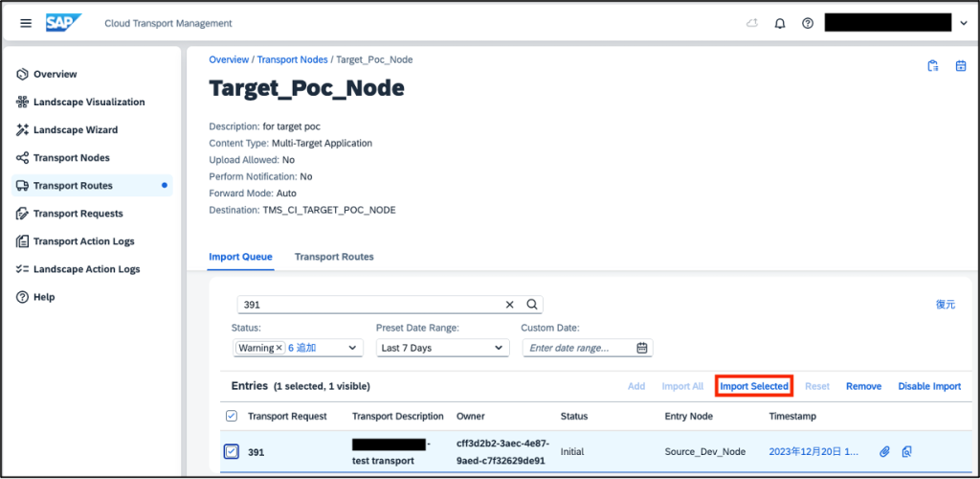
Task: Click the calendar schedule icon near the title
Action: 961,66
